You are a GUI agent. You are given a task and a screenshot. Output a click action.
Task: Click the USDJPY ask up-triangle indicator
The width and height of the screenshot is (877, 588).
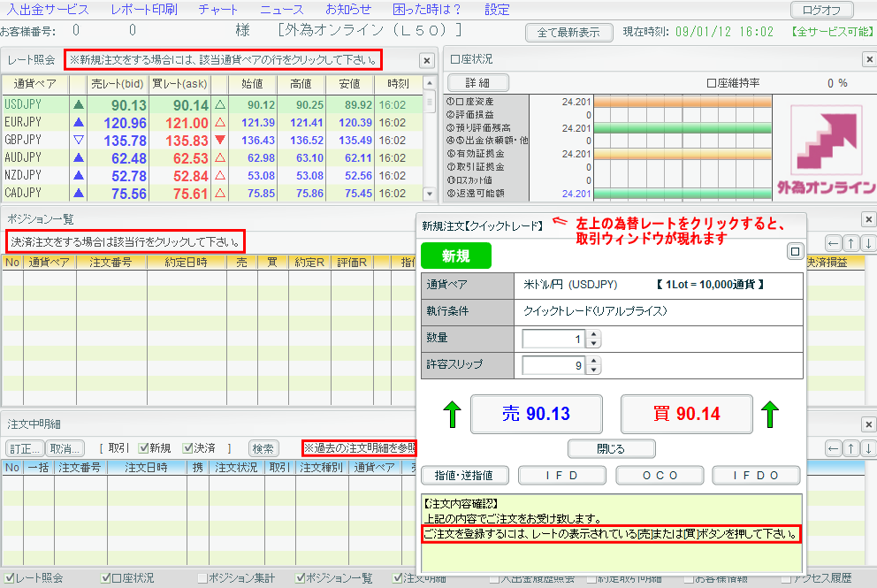pyautogui.click(x=220, y=104)
